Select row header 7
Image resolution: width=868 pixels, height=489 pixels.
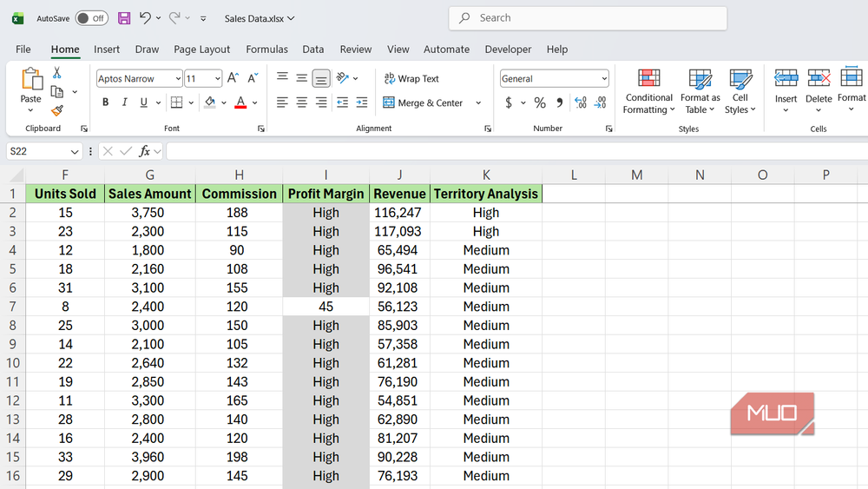click(13, 307)
